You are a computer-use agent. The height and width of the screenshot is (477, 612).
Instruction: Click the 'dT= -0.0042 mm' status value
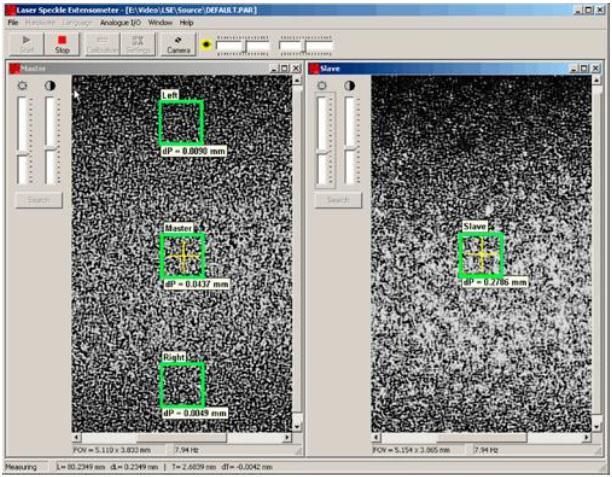pos(247,467)
